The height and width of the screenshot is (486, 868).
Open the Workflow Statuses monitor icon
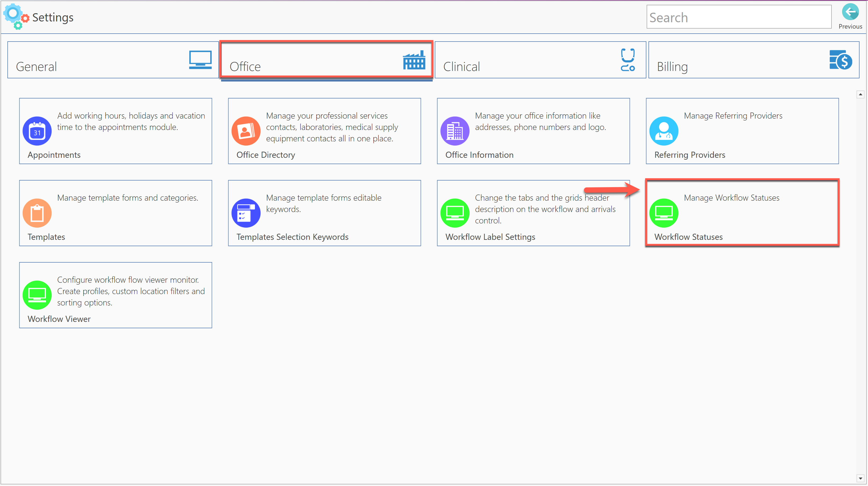pyautogui.click(x=664, y=213)
